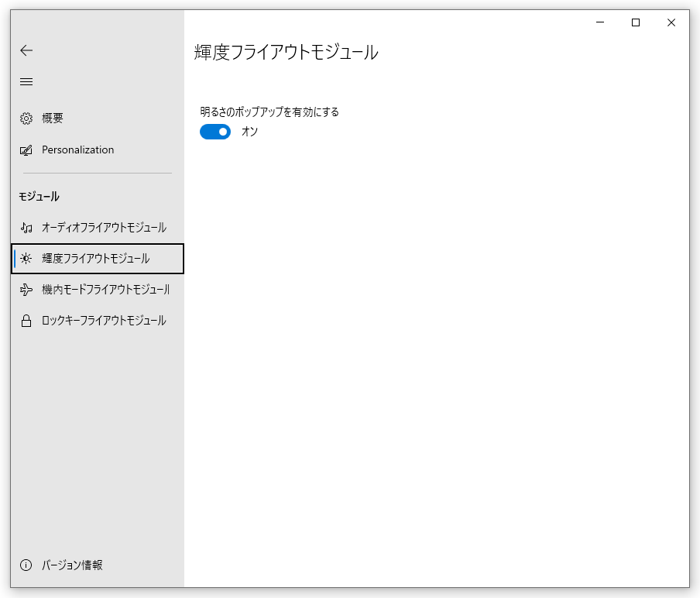Click the info circle icon

(x=26, y=565)
